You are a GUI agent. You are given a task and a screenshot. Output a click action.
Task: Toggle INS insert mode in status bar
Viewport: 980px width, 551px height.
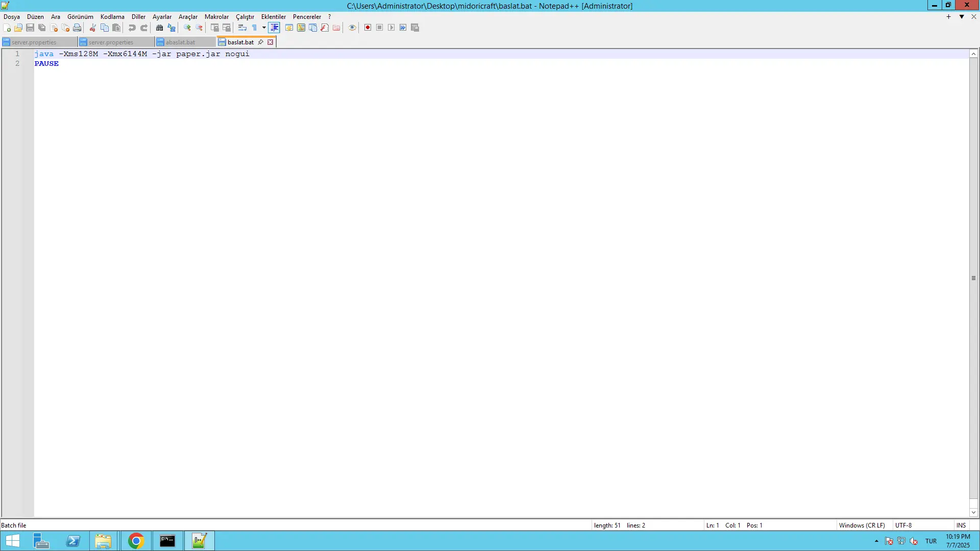tap(961, 525)
